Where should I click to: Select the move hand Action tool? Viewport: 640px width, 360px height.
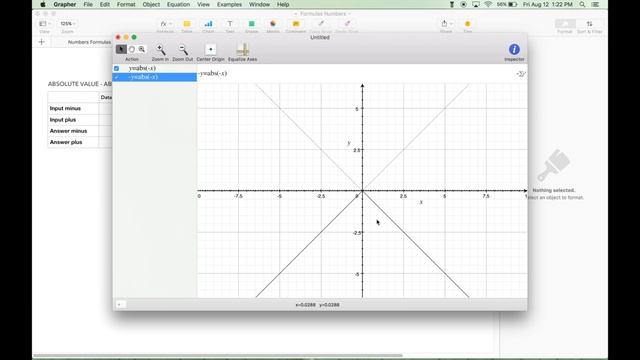[132, 49]
